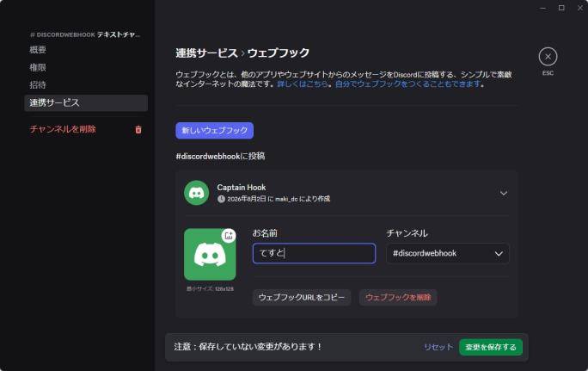588x371 pixels.
Task: Click the 最小サイズ 128x128 caption
Action: click(210, 288)
